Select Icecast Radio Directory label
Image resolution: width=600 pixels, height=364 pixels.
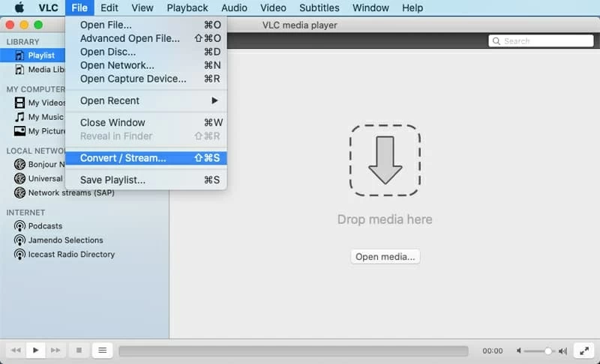point(71,255)
